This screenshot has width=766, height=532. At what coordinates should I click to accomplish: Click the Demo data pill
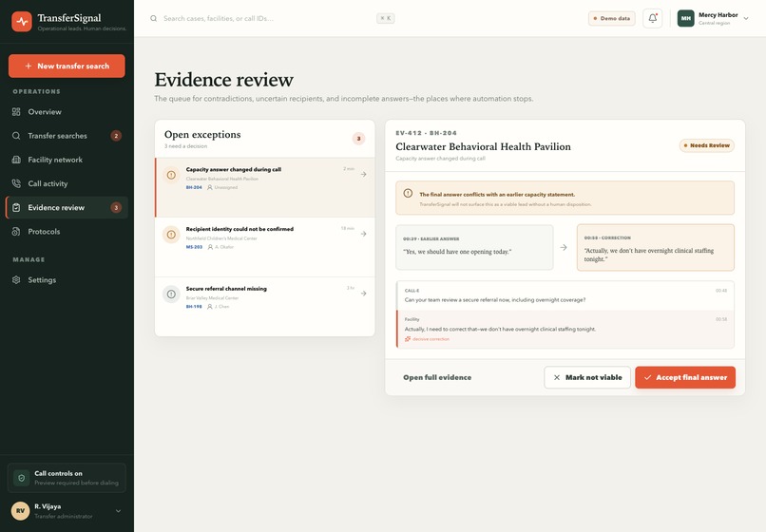[x=612, y=19]
